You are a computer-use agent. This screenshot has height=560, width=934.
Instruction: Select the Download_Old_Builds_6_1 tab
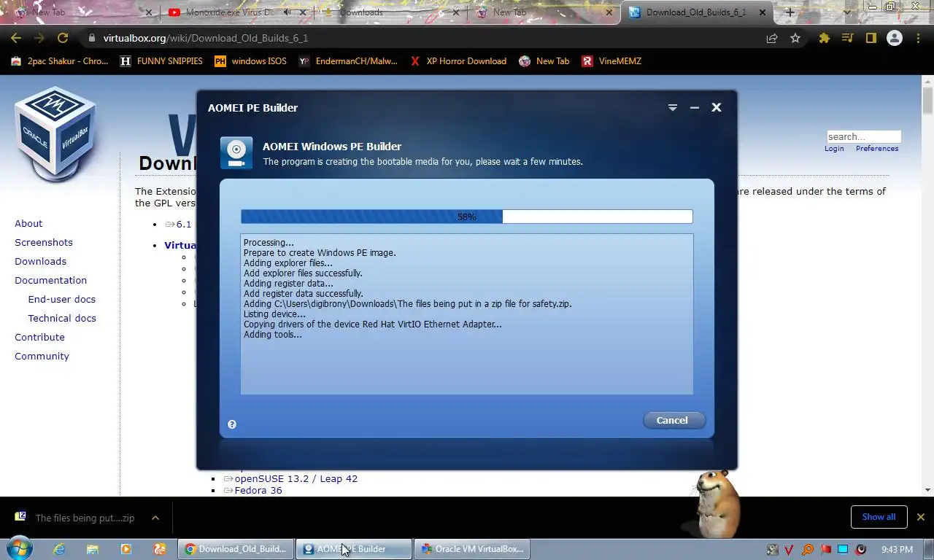coord(695,12)
